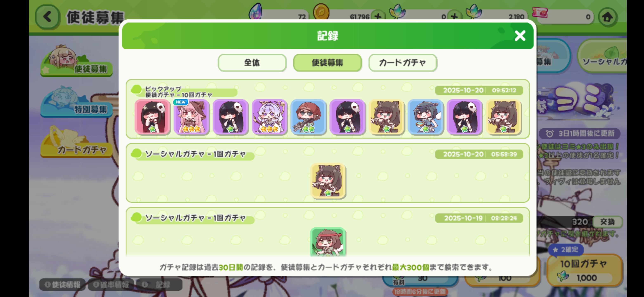This screenshot has width=644, height=297.
Task: Switch to the 全体 tab
Action: click(x=252, y=63)
